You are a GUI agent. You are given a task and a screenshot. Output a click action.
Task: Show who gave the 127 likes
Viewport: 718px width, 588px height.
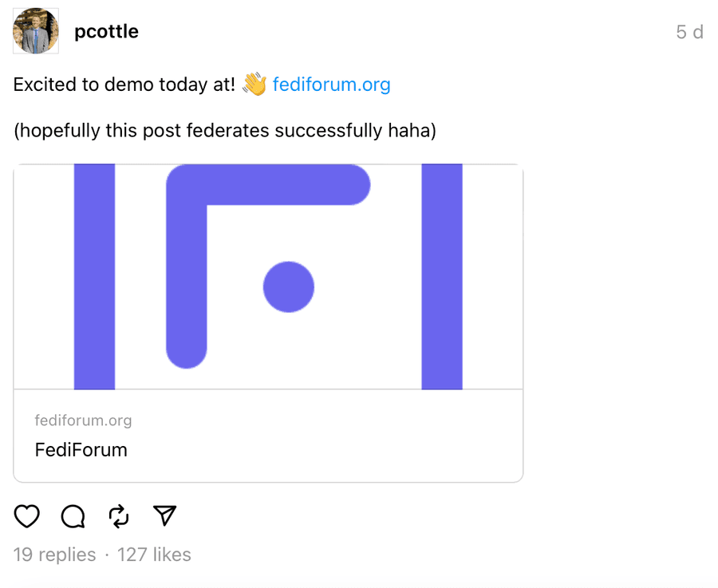pyautogui.click(x=154, y=554)
